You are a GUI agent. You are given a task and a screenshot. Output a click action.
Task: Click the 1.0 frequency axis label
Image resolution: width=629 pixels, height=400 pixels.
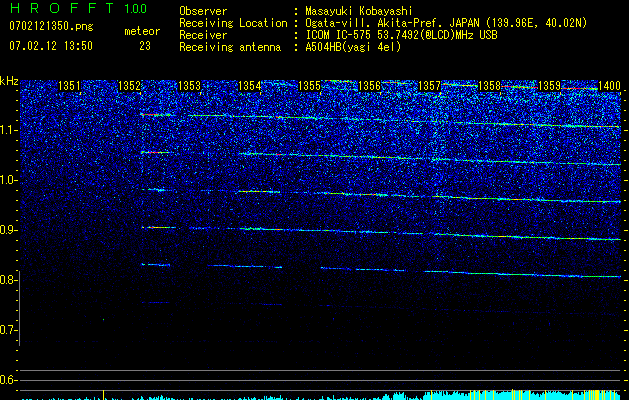(8, 180)
